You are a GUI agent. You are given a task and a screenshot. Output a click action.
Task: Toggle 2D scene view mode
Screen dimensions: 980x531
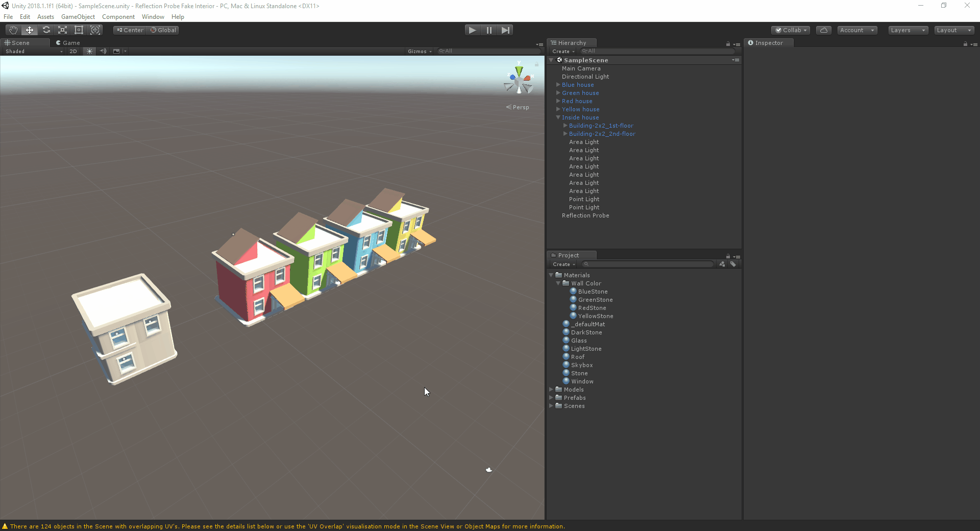pos(73,51)
